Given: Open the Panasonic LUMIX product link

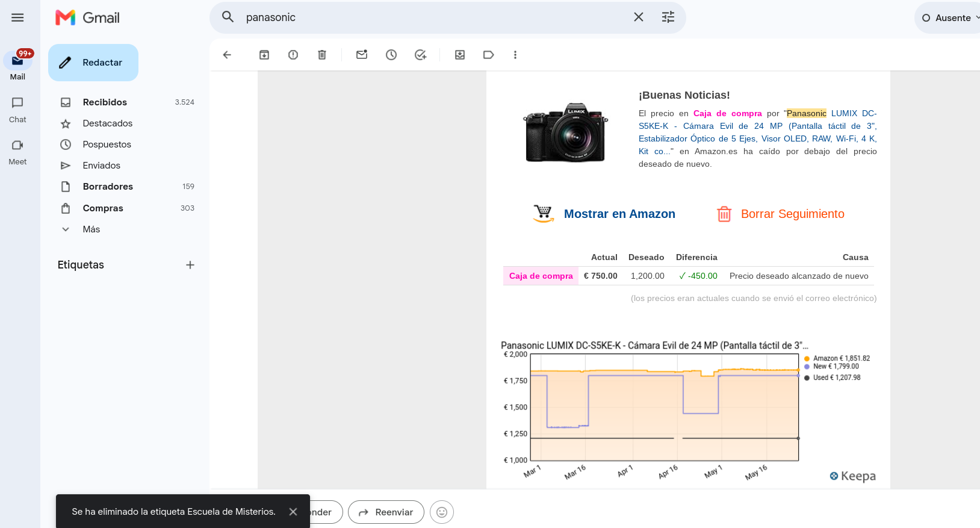Looking at the screenshot, I should click(x=758, y=132).
